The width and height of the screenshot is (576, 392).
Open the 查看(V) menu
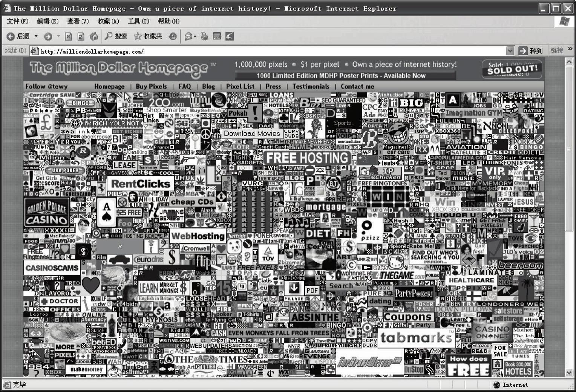pyautogui.click(x=78, y=21)
